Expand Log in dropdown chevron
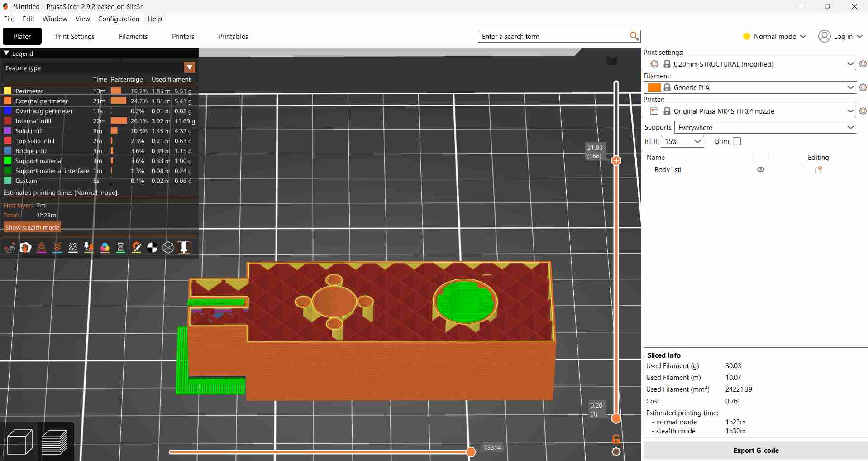The image size is (868, 461). pos(860,36)
